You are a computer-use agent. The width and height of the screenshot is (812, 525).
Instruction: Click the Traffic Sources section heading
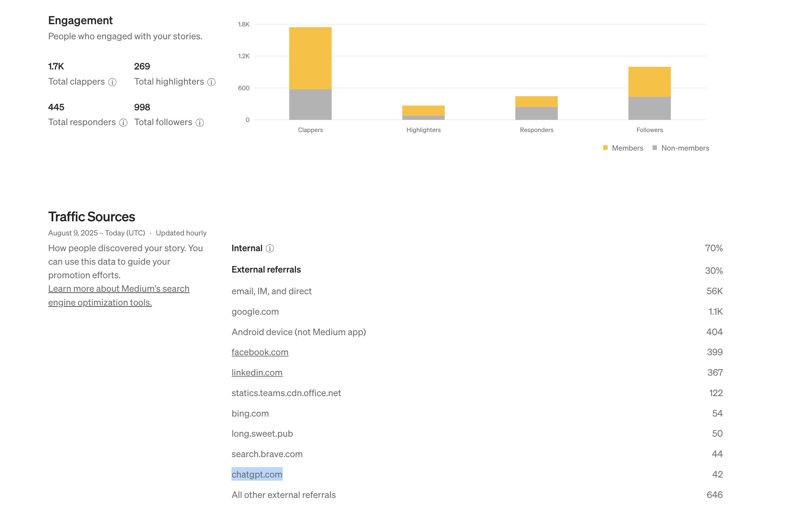[x=92, y=217]
